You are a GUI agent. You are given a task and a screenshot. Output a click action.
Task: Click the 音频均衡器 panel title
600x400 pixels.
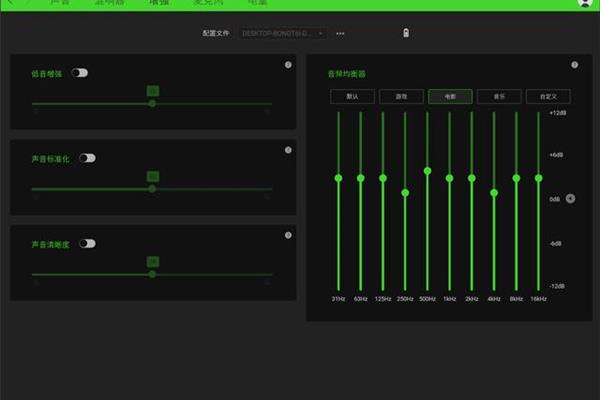click(347, 74)
